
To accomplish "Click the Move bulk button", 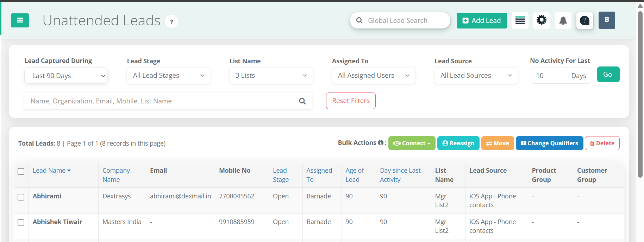I will 498,143.
